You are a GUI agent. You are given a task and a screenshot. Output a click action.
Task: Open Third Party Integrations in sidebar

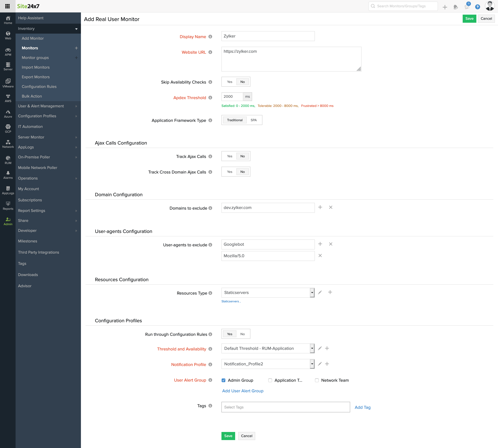(x=38, y=252)
